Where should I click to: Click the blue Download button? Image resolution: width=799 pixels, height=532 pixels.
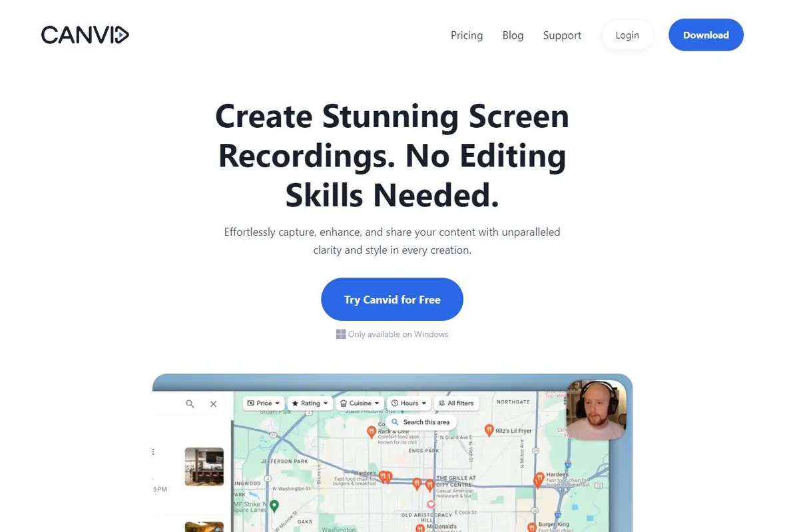[x=706, y=35]
